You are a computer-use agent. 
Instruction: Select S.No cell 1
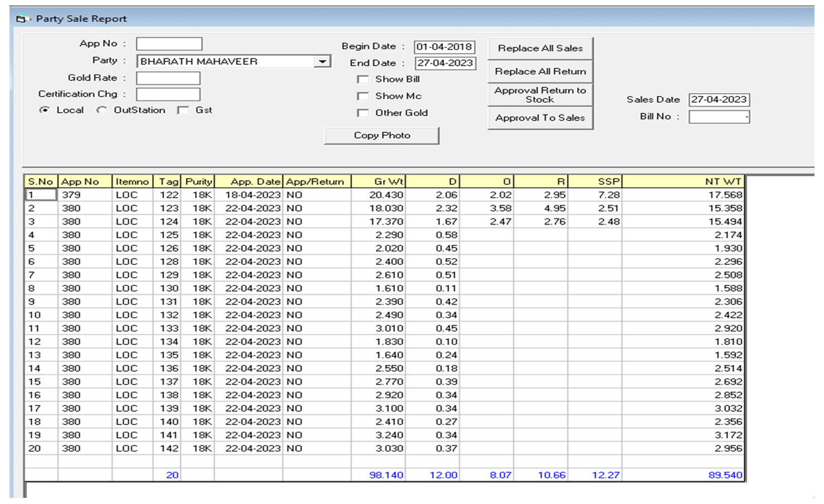[x=41, y=195]
